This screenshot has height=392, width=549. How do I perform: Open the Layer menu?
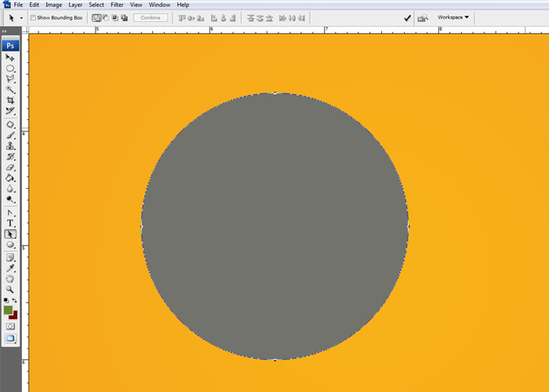[x=75, y=5]
